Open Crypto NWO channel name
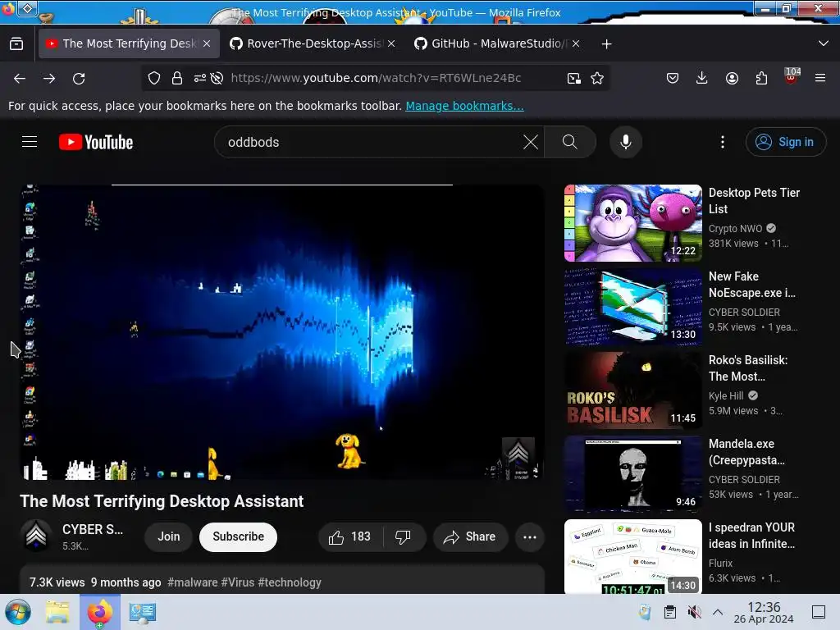Viewport: 840px width, 630px height. [x=735, y=229]
